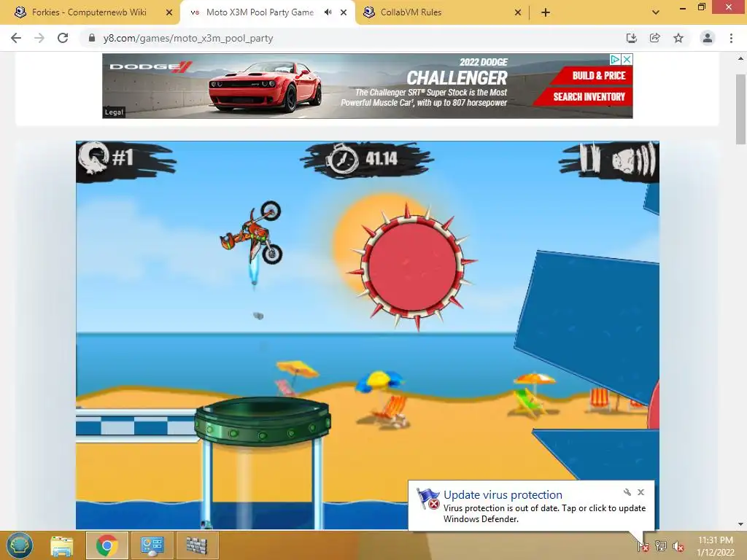
Task: Click the page scroll up arrow
Action: 740,58
